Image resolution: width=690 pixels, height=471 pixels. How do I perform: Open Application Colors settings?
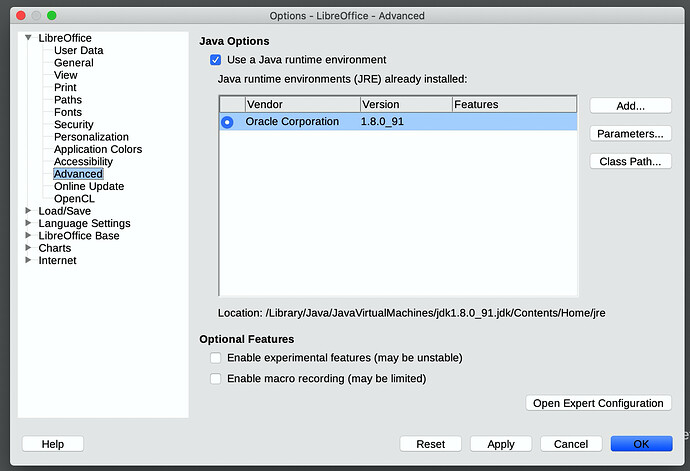pos(98,149)
